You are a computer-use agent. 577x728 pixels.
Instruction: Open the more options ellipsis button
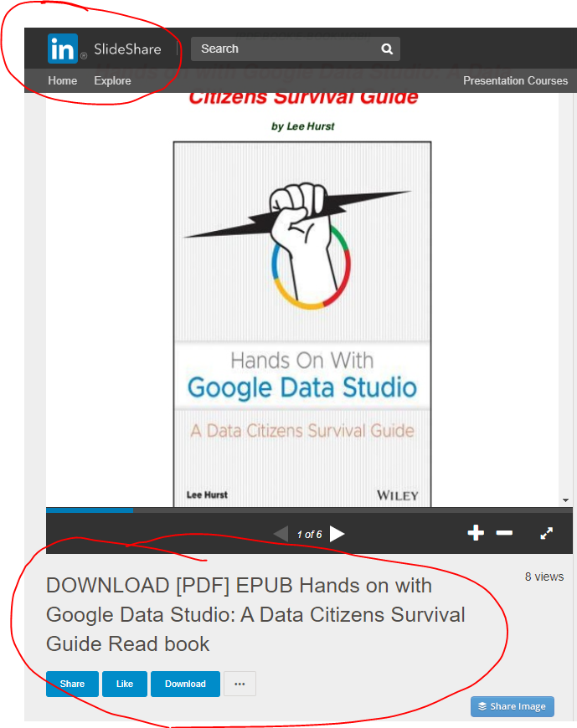240,684
